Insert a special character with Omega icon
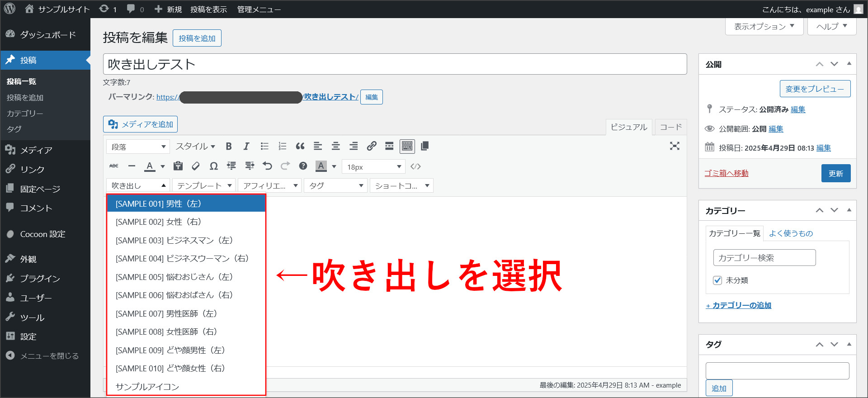Image resolution: width=868 pixels, height=398 pixels. click(x=214, y=166)
